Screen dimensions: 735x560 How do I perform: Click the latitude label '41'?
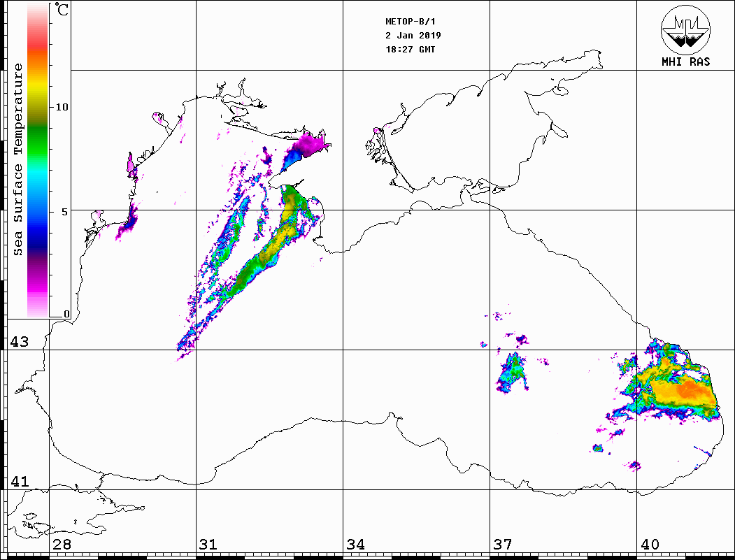(19, 481)
